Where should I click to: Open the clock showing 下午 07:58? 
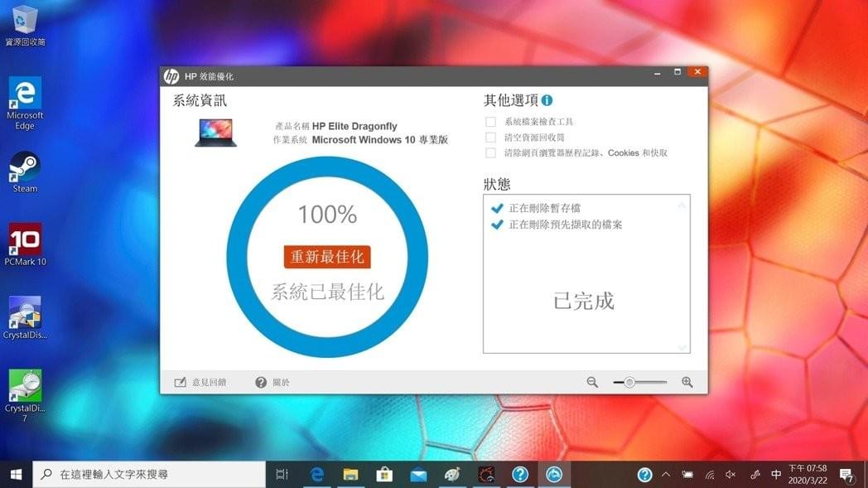(x=808, y=475)
